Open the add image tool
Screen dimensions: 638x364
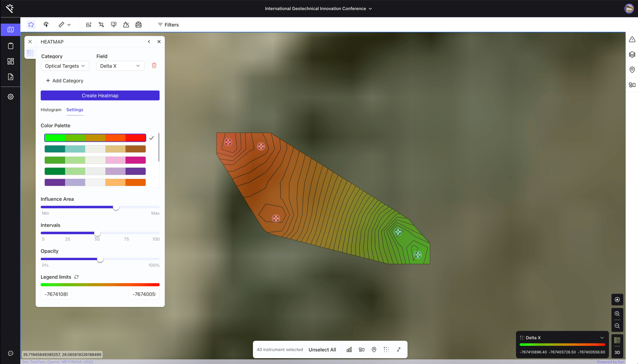click(89, 25)
